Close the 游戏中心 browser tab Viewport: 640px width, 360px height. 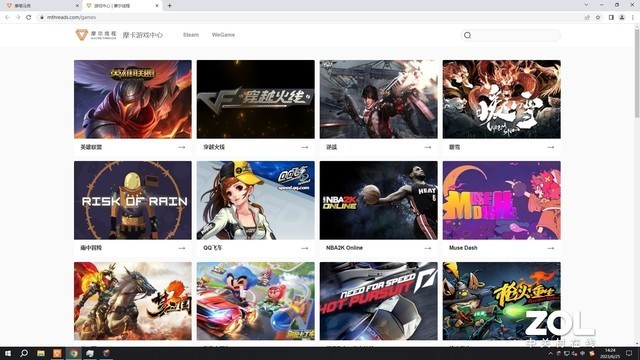[157, 6]
